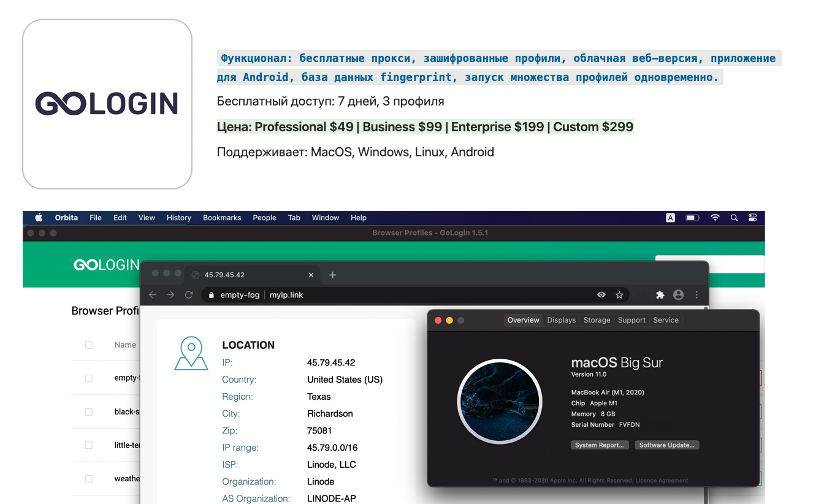The width and height of the screenshot is (824, 504).
Task: Click the GoLogin logo in green header
Action: [x=107, y=265]
